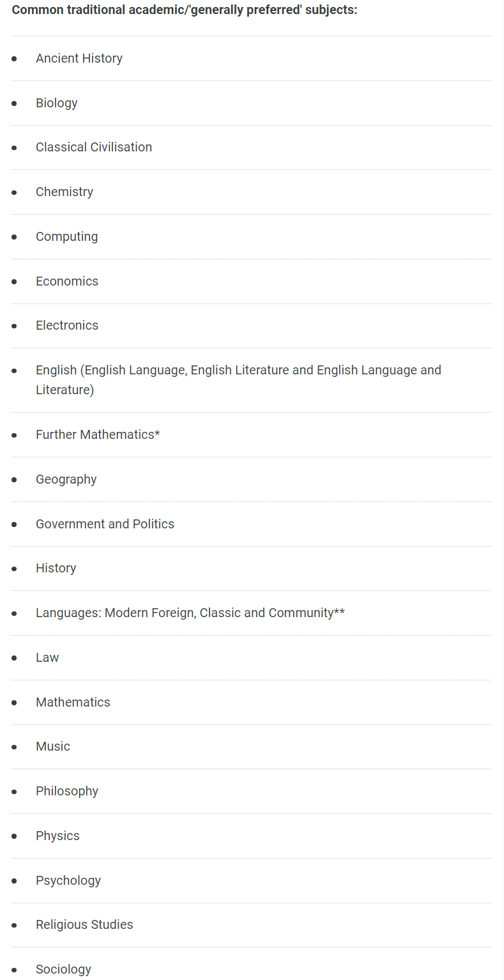
Task: Click the Geography subject
Action: 66,479
